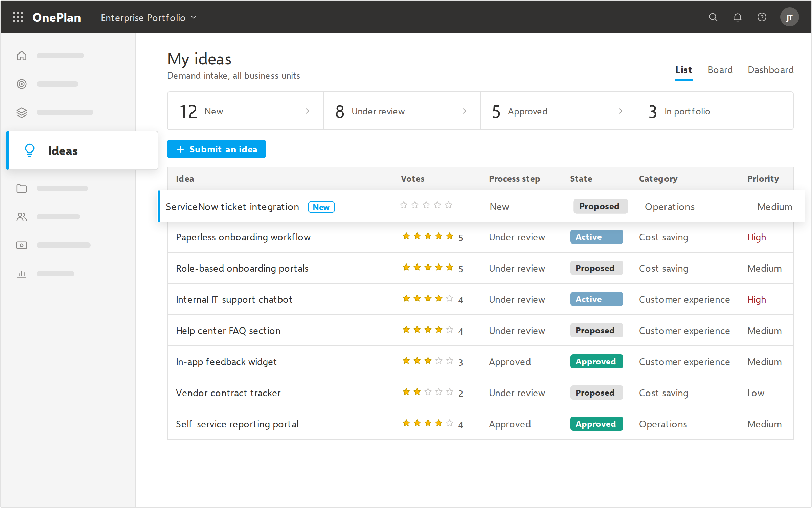Click Proposed state on Vendor contract tracker
Viewport: 812px width, 508px height.
596,393
